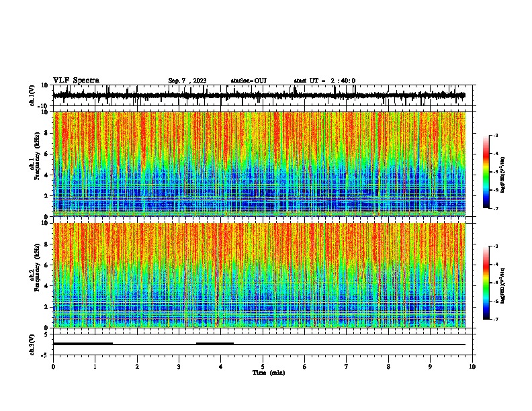Click time axis tick label "5"
Viewport: 532px width, 411px height.
[x=263, y=367]
